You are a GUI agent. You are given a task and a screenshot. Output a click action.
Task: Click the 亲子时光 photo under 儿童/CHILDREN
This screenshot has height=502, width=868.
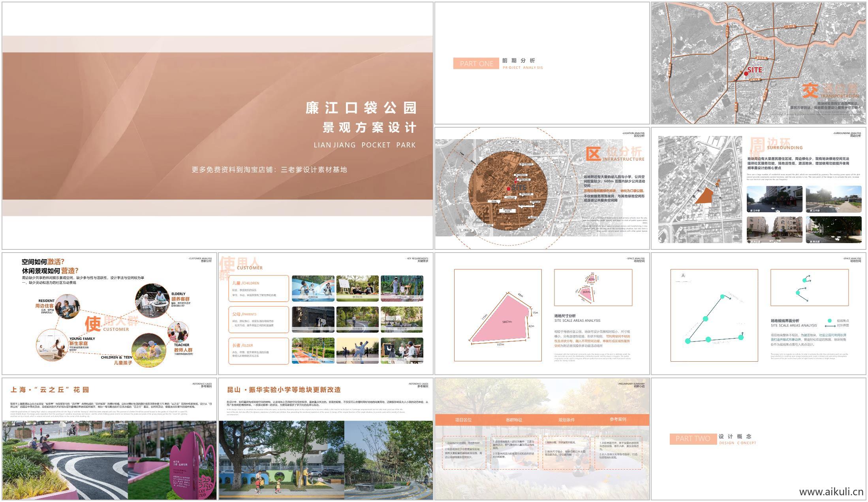[358, 287]
